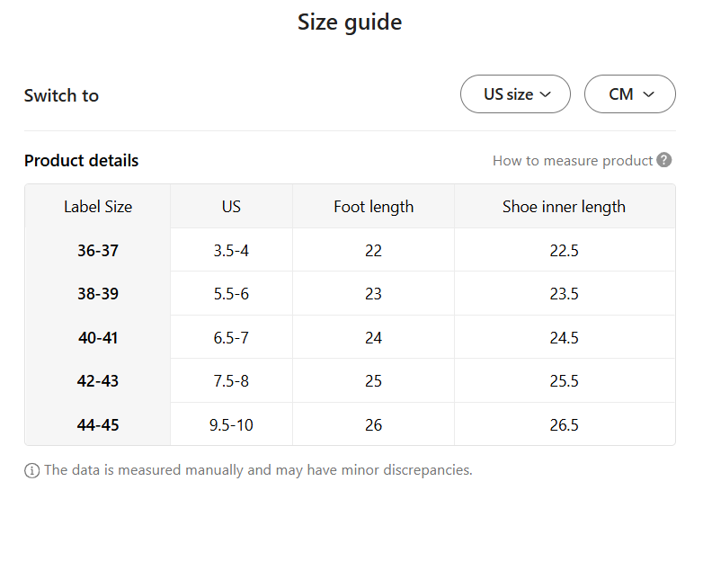
Task: Choose the 40-41 label size row
Action: 98,338
